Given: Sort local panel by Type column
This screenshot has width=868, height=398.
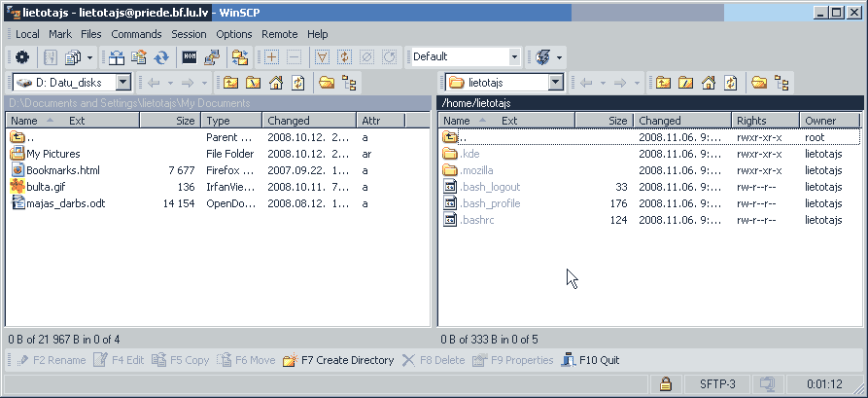Looking at the screenshot, I should point(231,121).
